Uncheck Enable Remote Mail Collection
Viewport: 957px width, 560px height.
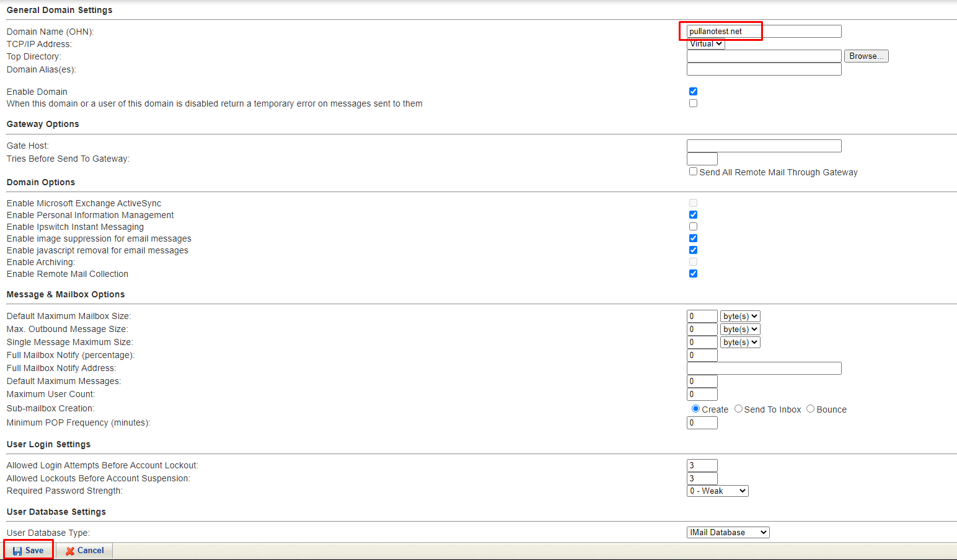pyautogui.click(x=693, y=274)
